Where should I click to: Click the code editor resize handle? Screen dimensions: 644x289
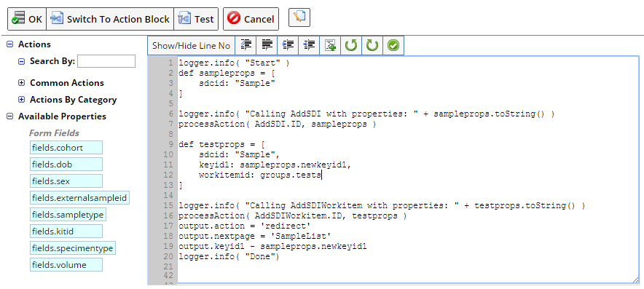click(635, 280)
